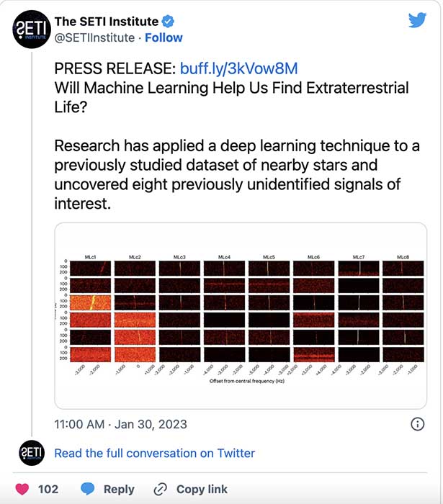Read the full conversation on Twitter
Image resolution: width=443 pixels, height=504 pixels.
pos(154,453)
